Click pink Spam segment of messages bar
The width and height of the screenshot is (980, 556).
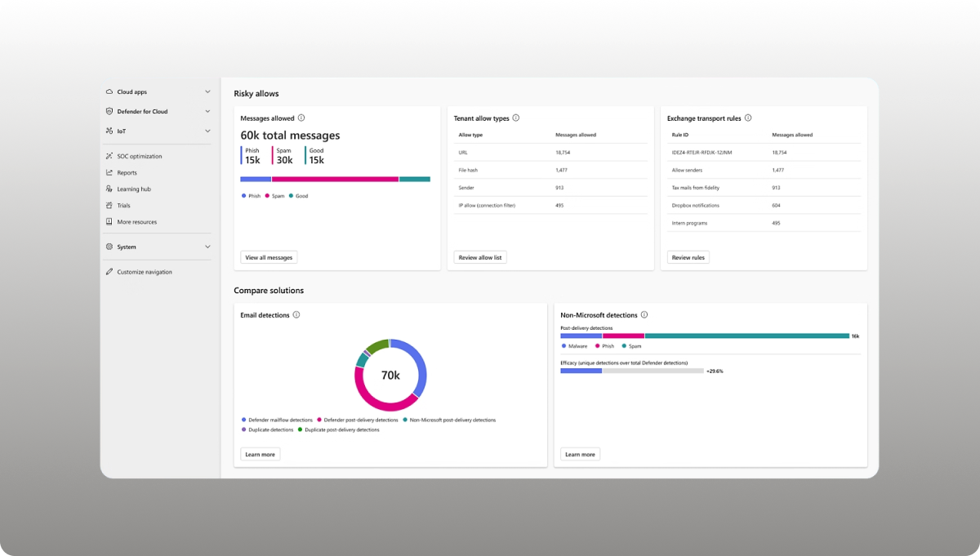coord(335,179)
